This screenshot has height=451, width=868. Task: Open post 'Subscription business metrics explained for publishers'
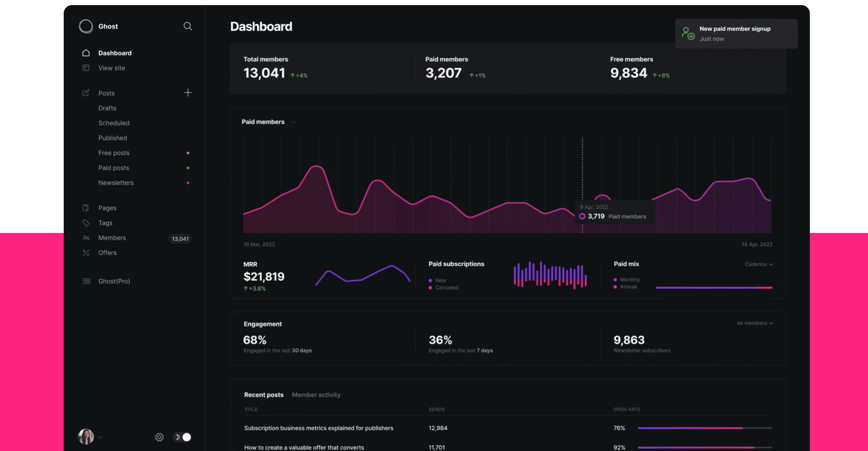[319, 428]
